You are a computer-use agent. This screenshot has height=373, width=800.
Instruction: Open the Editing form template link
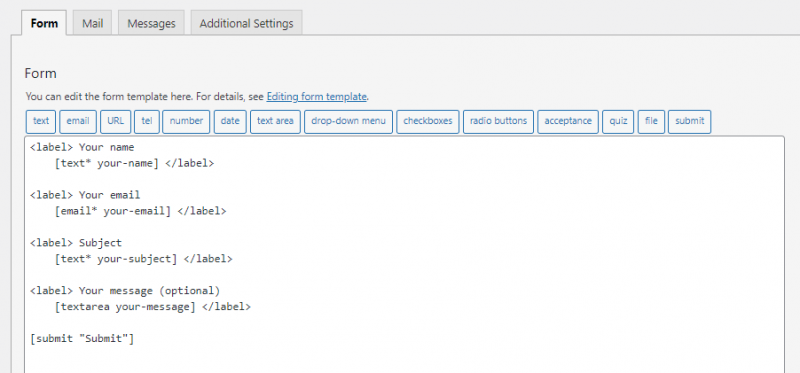pyautogui.click(x=316, y=96)
